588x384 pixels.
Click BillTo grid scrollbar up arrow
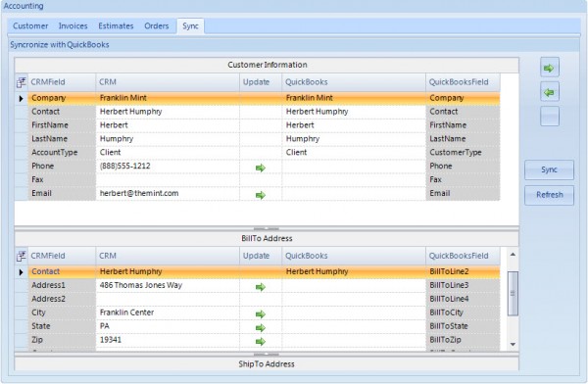pos(513,255)
